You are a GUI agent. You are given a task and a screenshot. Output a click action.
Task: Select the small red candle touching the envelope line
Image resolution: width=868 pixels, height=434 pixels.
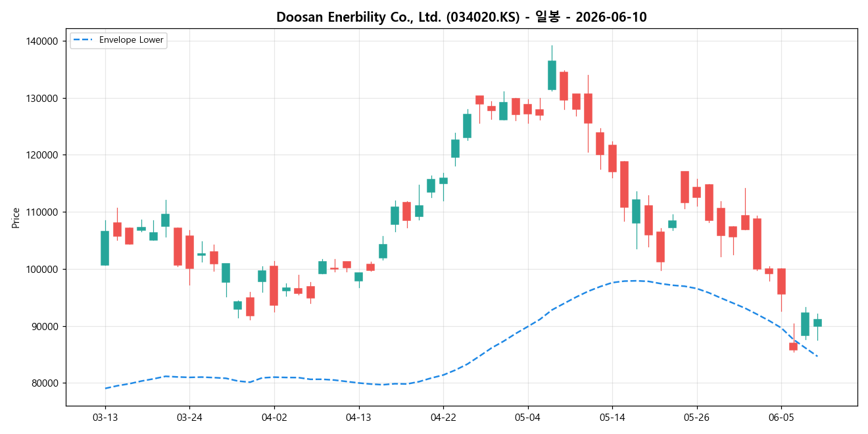point(793,347)
